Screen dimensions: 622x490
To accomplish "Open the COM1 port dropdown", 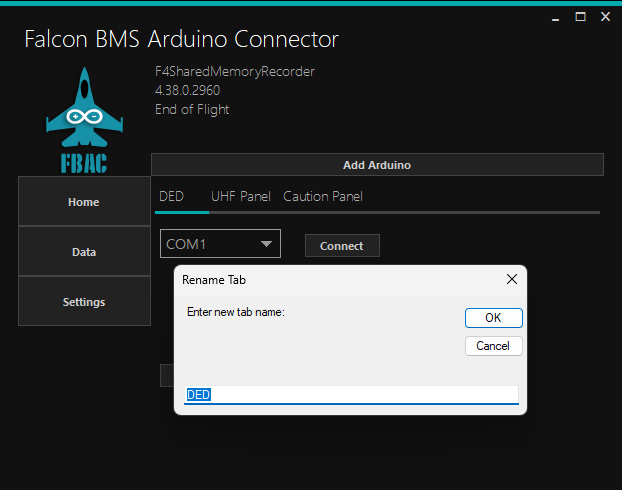I will pyautogui.click(x=220, y=244).
